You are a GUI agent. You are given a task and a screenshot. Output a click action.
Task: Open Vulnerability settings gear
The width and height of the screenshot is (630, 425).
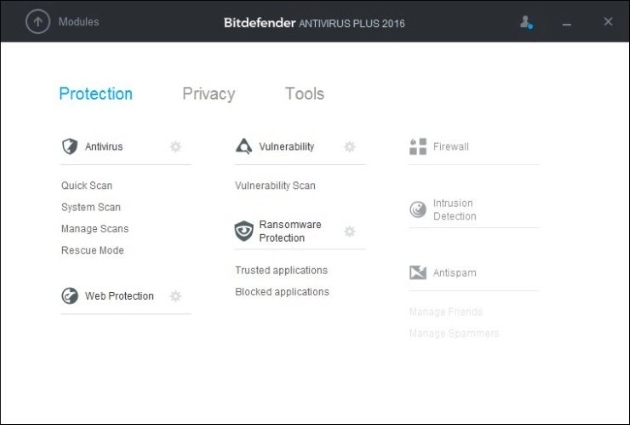350,147
